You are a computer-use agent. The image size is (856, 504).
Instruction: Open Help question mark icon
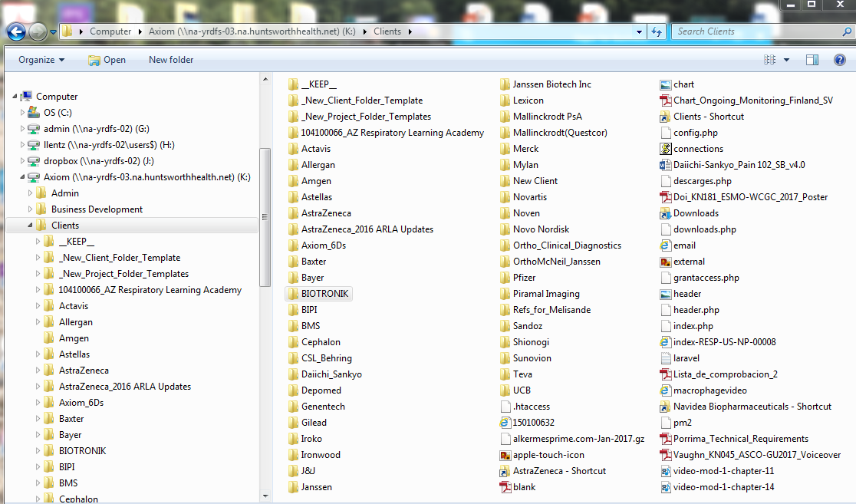(840, 60)
